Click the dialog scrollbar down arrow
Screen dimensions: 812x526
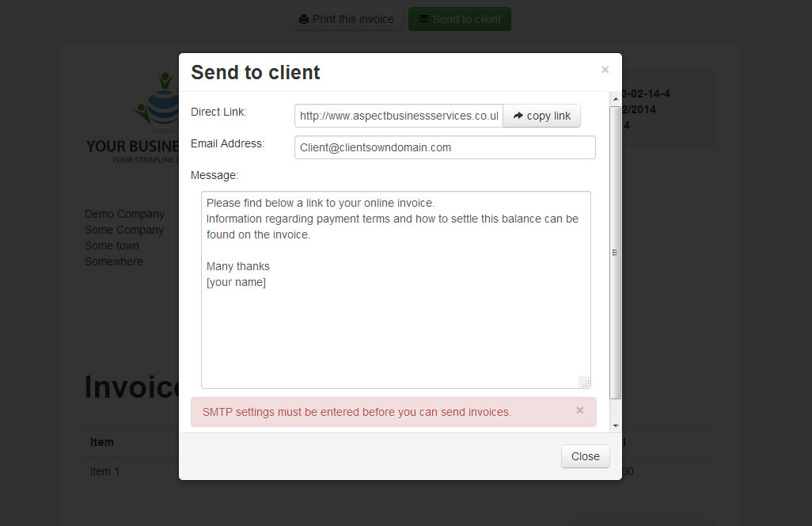pyautogui.click(x=616, y=426)
